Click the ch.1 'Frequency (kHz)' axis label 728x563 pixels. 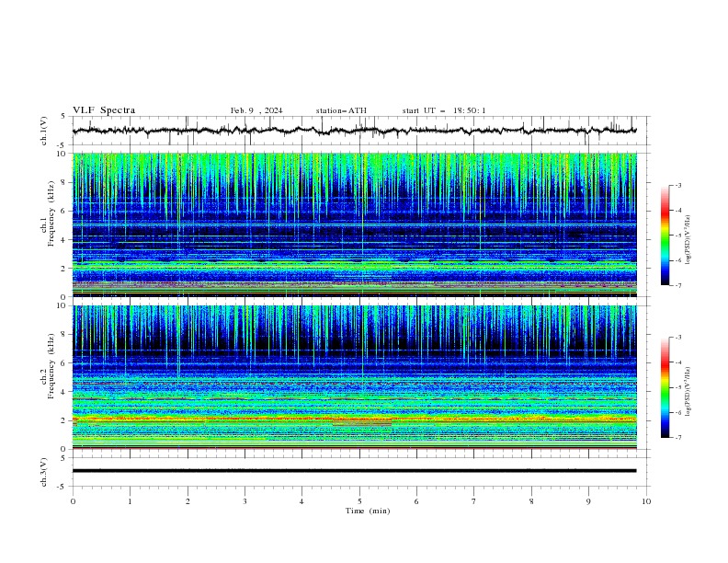(x=51, y=214)
